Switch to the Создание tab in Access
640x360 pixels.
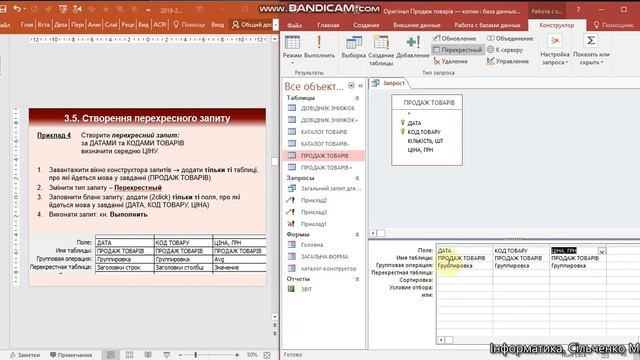[x=366, y=25]
